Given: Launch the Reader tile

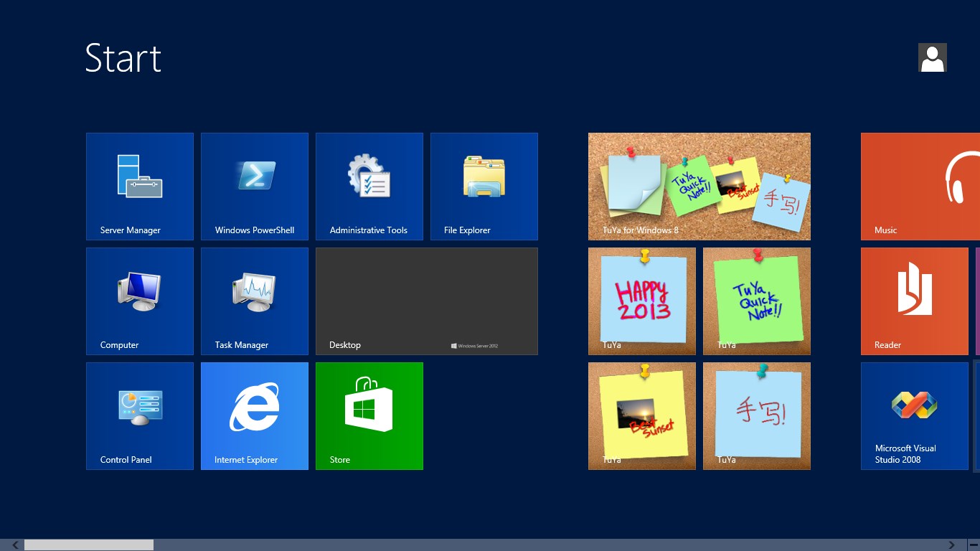Looking at the screenshot, I should tap(915, 301).
